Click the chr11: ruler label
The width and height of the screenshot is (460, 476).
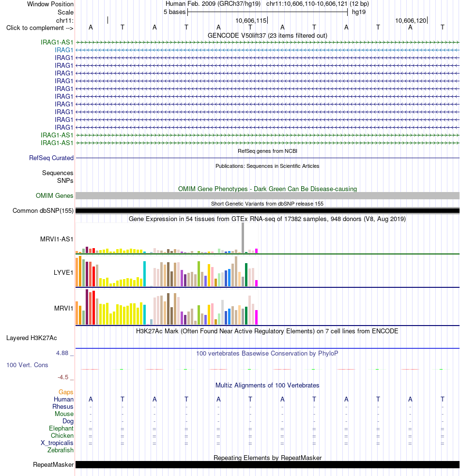tap(65, 21)
